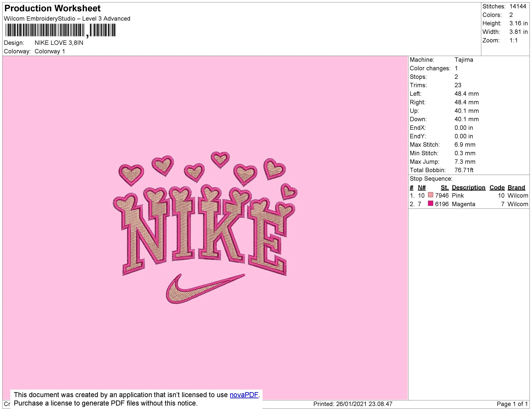Click the Brand column header

click(x=516, y=187)
